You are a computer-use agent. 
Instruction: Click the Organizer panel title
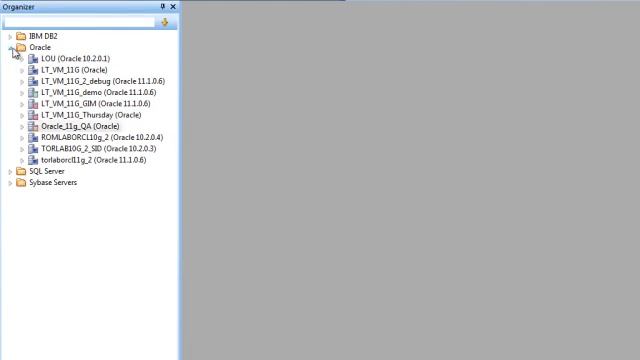coord(18,7)
